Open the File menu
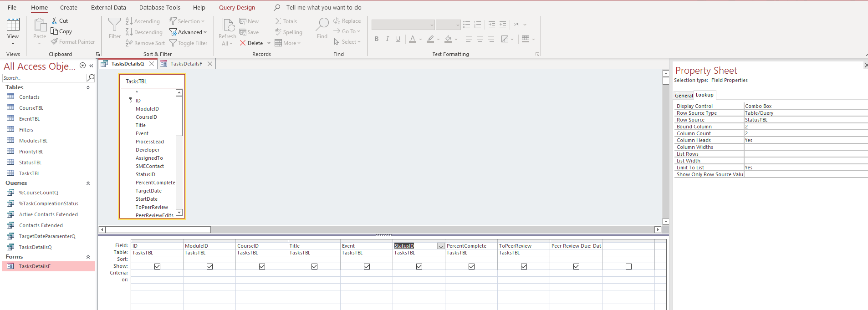This screenshot has width=868, height=310. (x=12, y=7)
